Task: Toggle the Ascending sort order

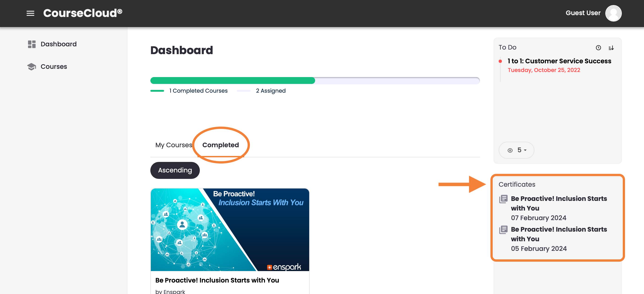Action: click(175, 170)
